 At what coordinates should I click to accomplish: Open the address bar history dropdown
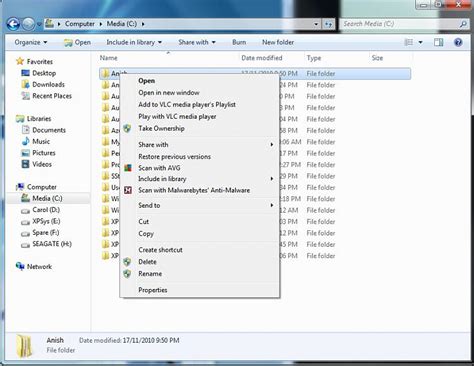(316, 24)
